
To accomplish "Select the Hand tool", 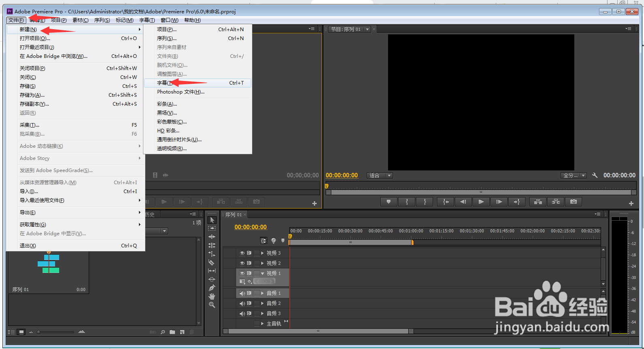I will (x=212, y=296).
